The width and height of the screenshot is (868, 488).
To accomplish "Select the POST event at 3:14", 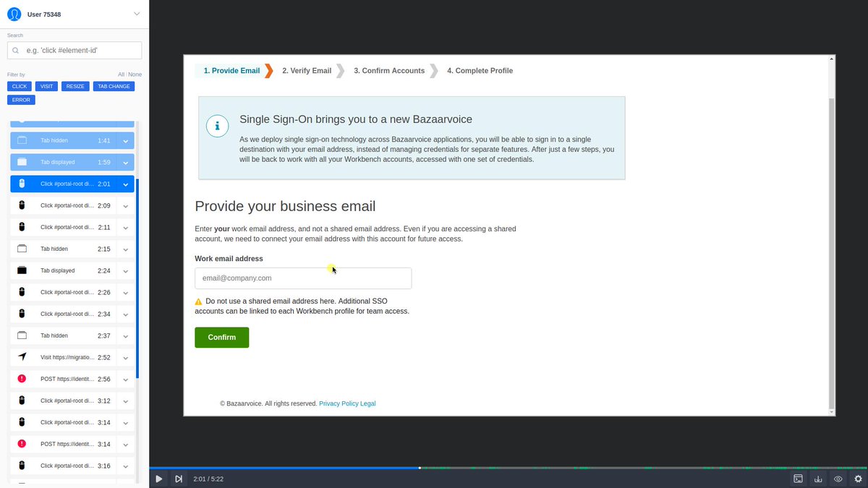I will click(67, 444).
